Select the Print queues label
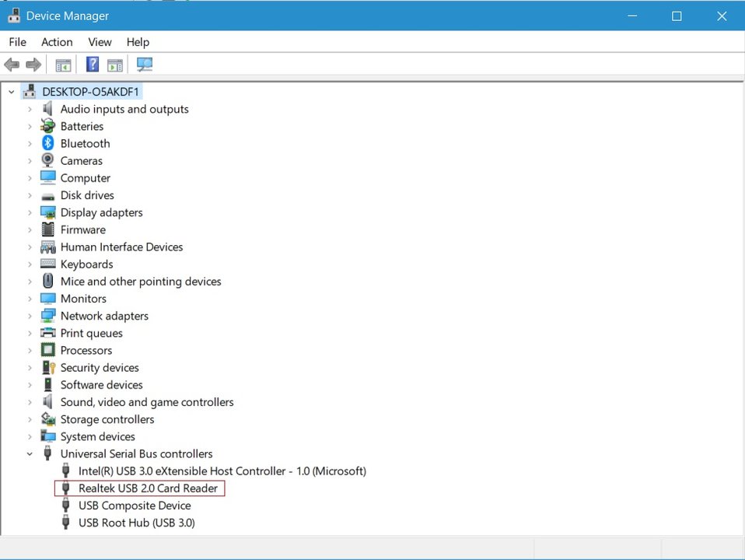The image size is (745, 560). [91, 333]
